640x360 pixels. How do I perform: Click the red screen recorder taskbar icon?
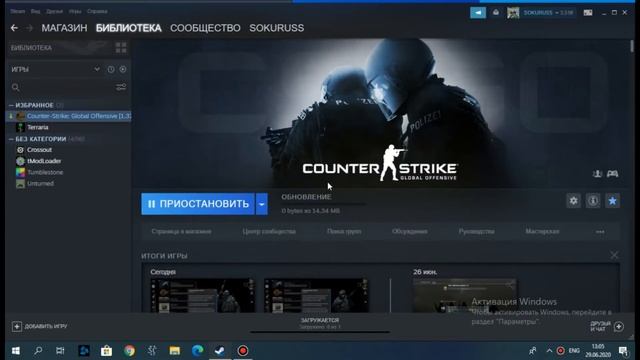pyautogui.click(x=243, y=351)
